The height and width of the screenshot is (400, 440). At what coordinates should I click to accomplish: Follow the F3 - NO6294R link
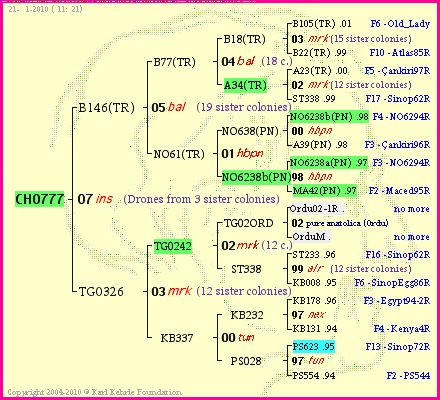click(x=401, y=163)
